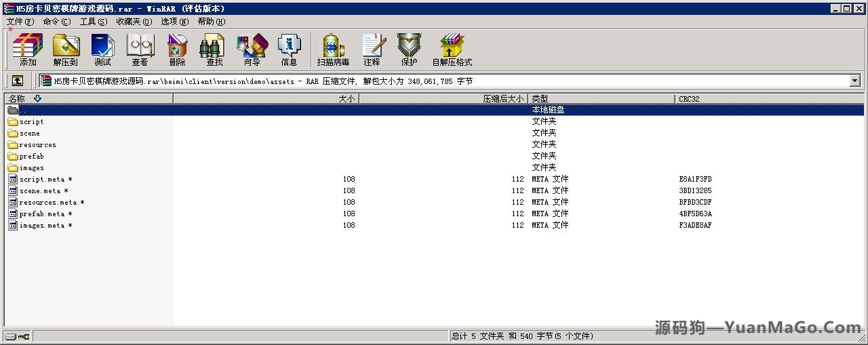Open the 自解压格式 (SFX) icon
The height and width of the screenshot is (345, 868).
click(452, 50)
